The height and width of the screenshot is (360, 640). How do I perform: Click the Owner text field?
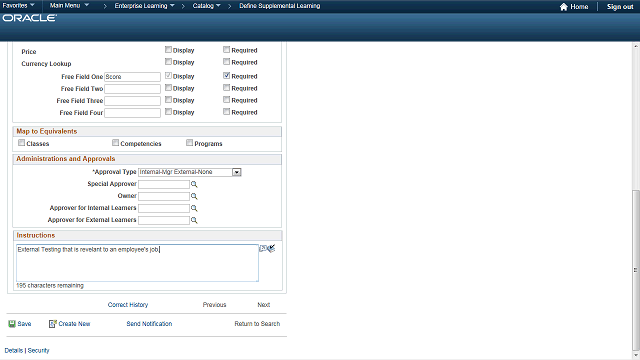coord(164,196)
